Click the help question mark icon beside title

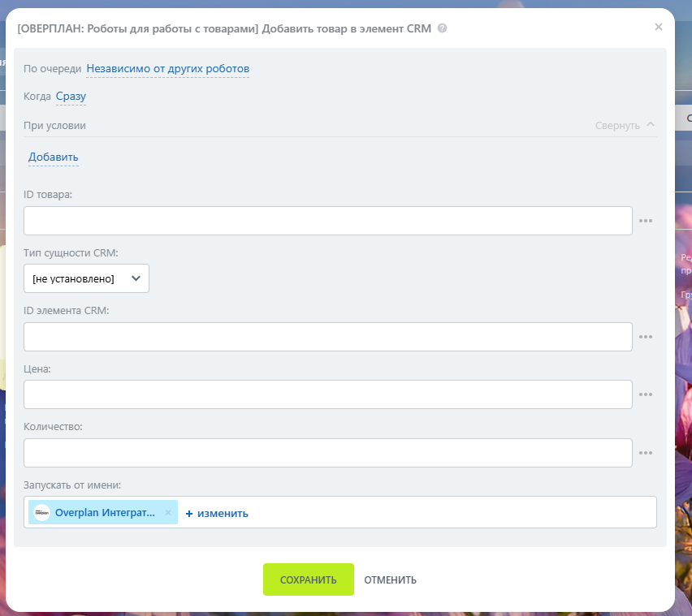(x=442, y=28)
